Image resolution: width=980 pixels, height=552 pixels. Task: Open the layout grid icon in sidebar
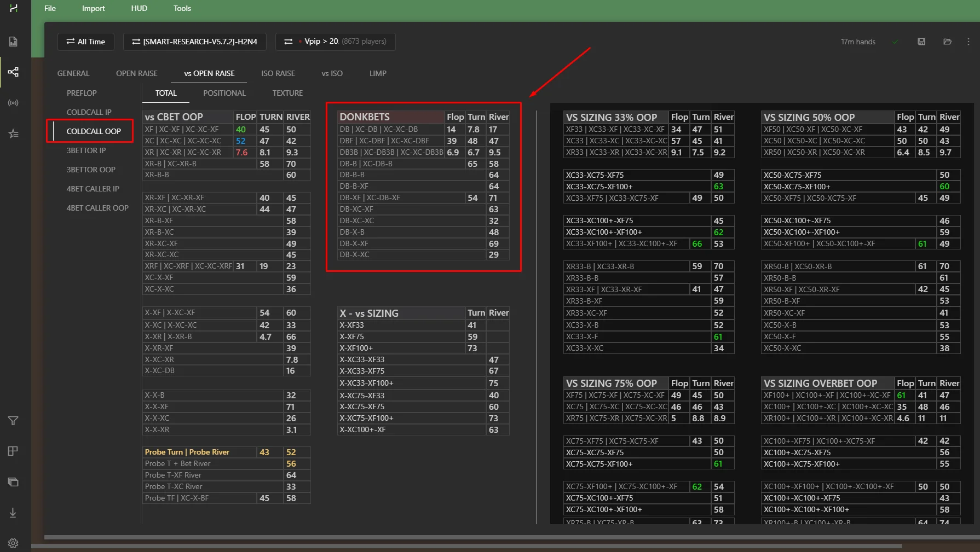pos(13,451)
